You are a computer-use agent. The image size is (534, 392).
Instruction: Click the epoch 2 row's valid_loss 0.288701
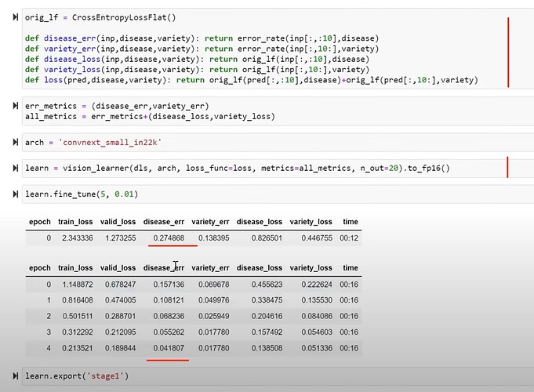118,317
